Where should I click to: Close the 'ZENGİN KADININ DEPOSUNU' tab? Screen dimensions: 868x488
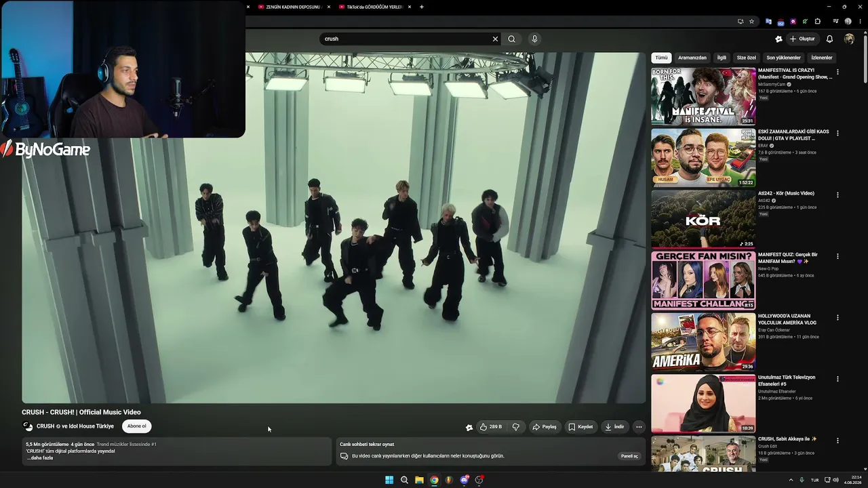pyautogui.click(x=330, y=7)
